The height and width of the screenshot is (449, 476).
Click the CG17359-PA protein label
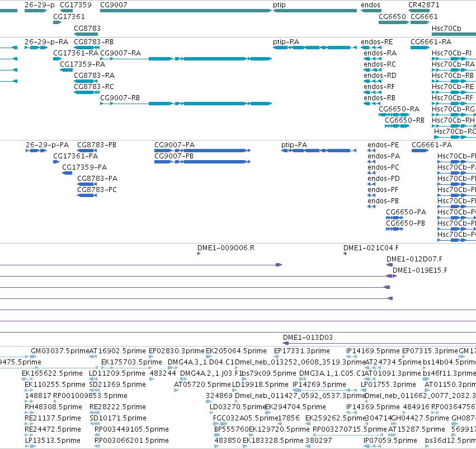[84, 167]
